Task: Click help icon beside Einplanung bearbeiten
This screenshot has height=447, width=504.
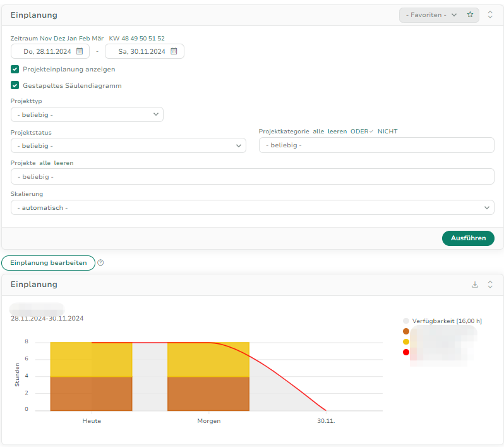Action: tap(100, 263)
